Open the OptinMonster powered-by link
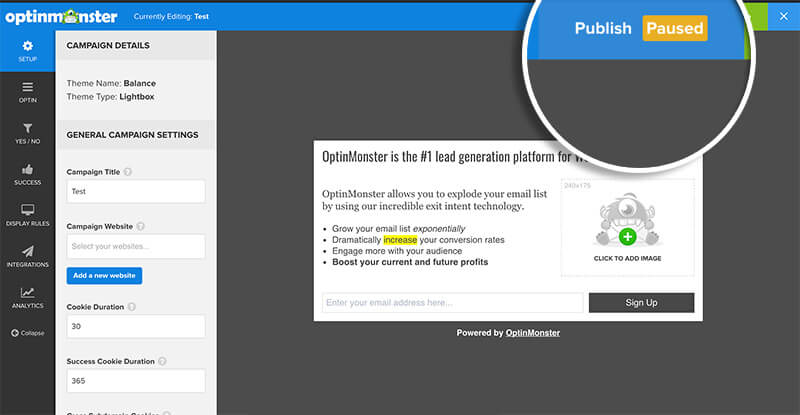Screen dimensions: 800x415 click(533, 333)
